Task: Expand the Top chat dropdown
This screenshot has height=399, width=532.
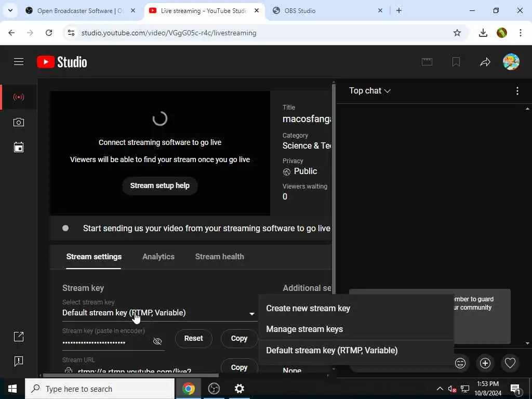Action: tap(370, 90)
